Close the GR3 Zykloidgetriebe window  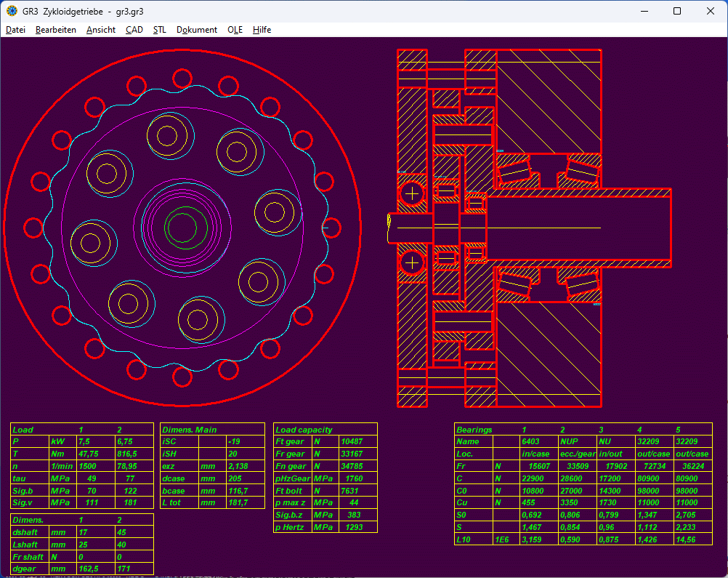click(710, 11)
